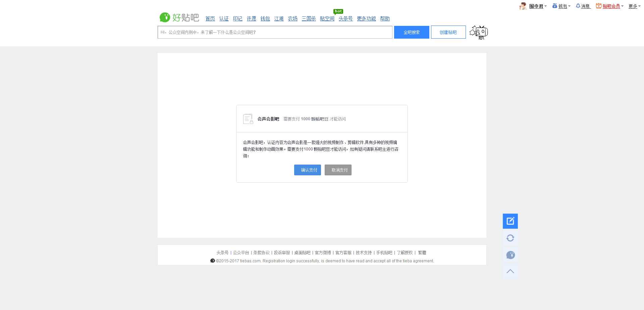Open 帮助 in the navigation
The height and width of the screenshot is (310, 644).
385,18
